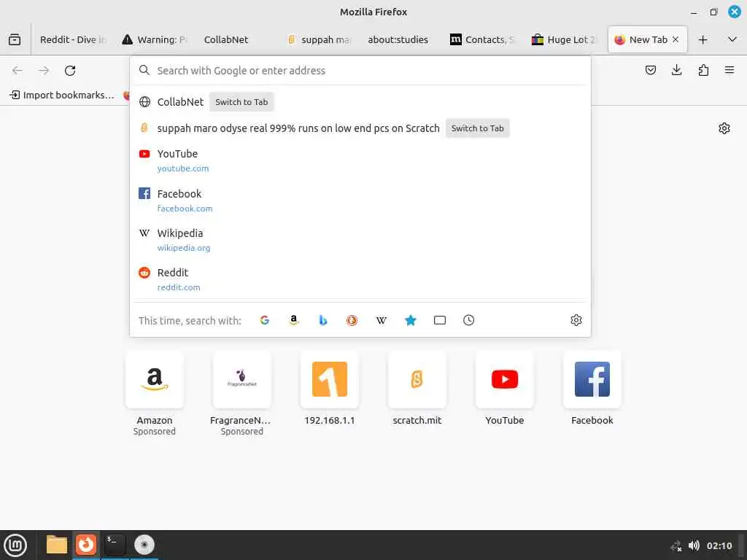This screenshot has width=747, height=560.
Task: Open the volume control in tray
Action: point(694,545)
